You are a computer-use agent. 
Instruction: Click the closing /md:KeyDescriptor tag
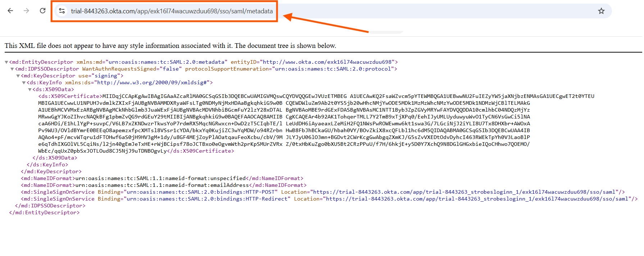(x=51, y=171)
